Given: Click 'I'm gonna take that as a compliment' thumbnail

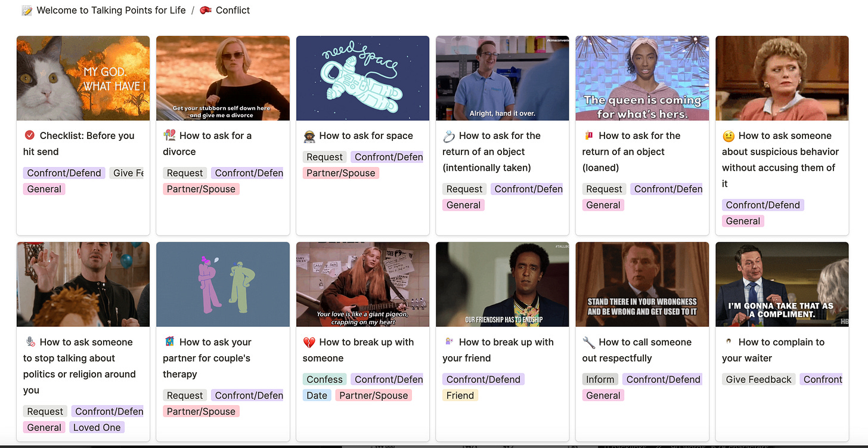Looking at the screenshot, I should 782,285.
